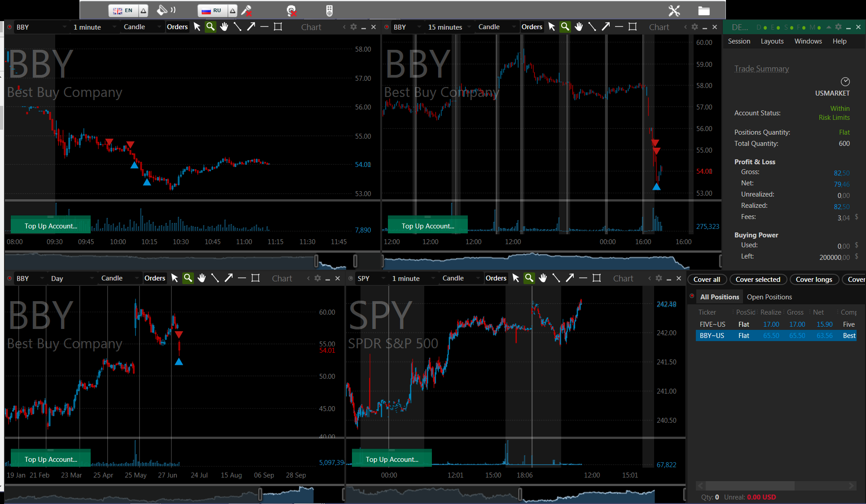Select arrow drawing tool in BBY Day chart
The height and width of the screenshot is (504, 866).
tap(229, 278)
